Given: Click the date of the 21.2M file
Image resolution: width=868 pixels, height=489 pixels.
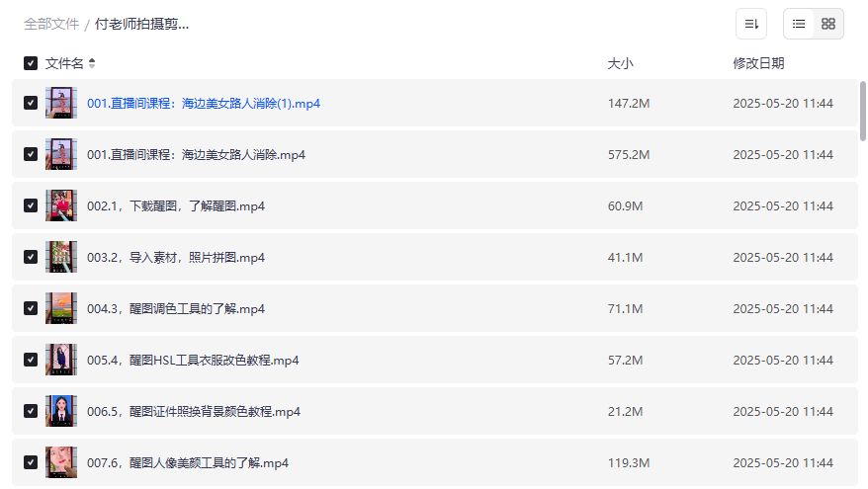Looking at the screenshot, I should (x=783, y=412).
